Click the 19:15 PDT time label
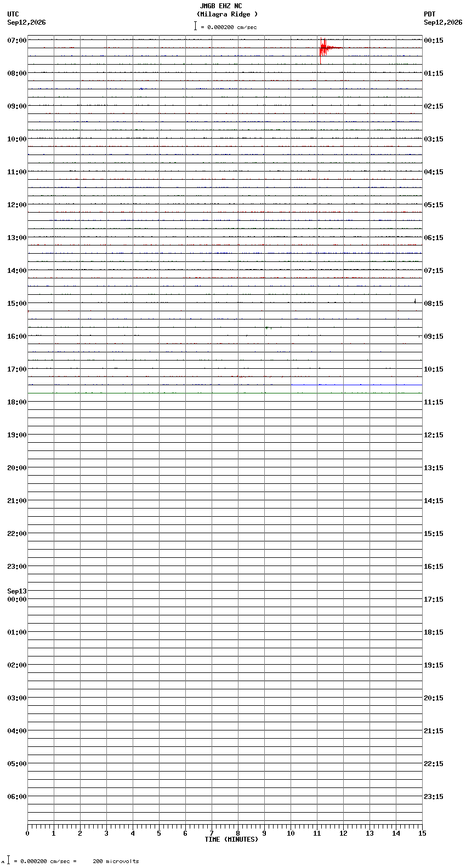The width and height of the screenshot is (466, 868). pos(434,665)
